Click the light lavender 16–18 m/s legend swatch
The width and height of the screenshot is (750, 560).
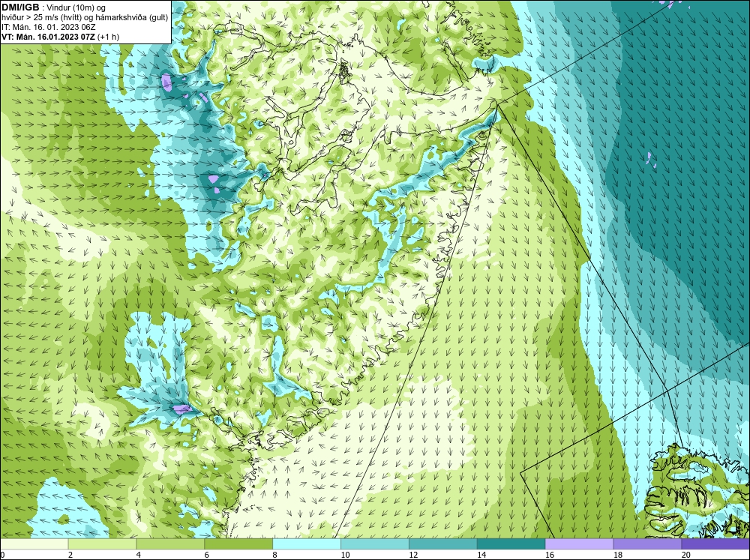tap(579, 544)
